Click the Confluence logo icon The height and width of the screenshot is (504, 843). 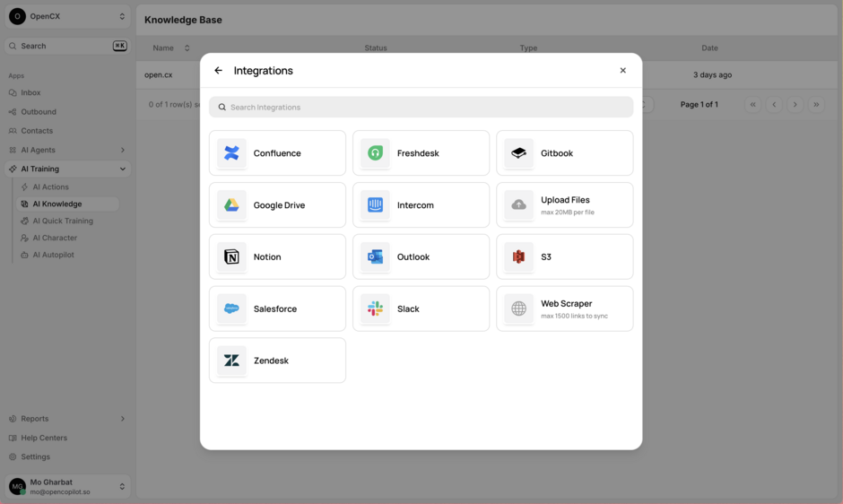(231, 153)
